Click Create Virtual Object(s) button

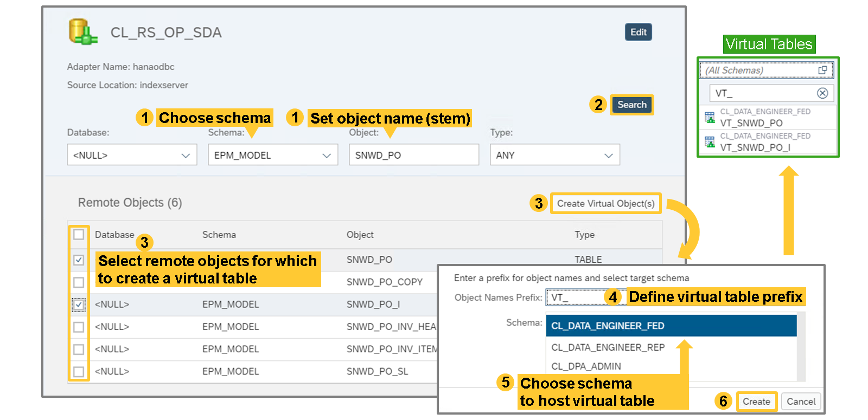coord(605,204)
